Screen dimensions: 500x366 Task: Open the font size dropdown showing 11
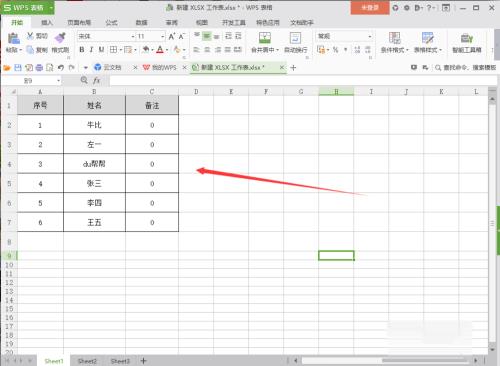pyautogui.click(x=163, y=36)
